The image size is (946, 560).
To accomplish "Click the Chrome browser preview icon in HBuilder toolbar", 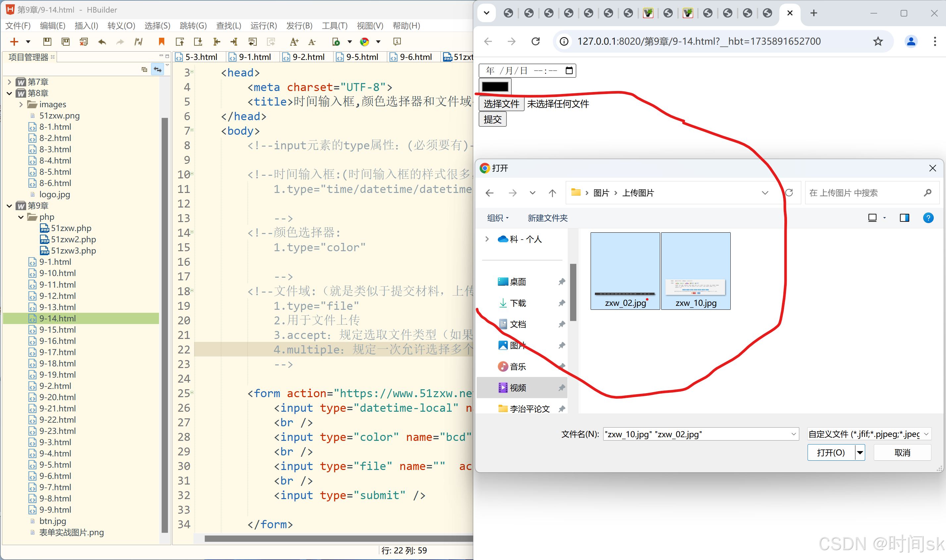I will (x=364, y=41).
